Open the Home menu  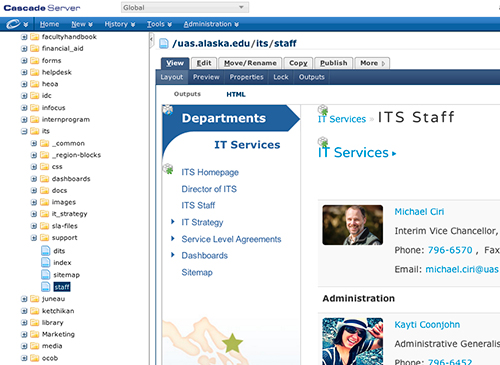pyautogui.click(x=49, y=24)
